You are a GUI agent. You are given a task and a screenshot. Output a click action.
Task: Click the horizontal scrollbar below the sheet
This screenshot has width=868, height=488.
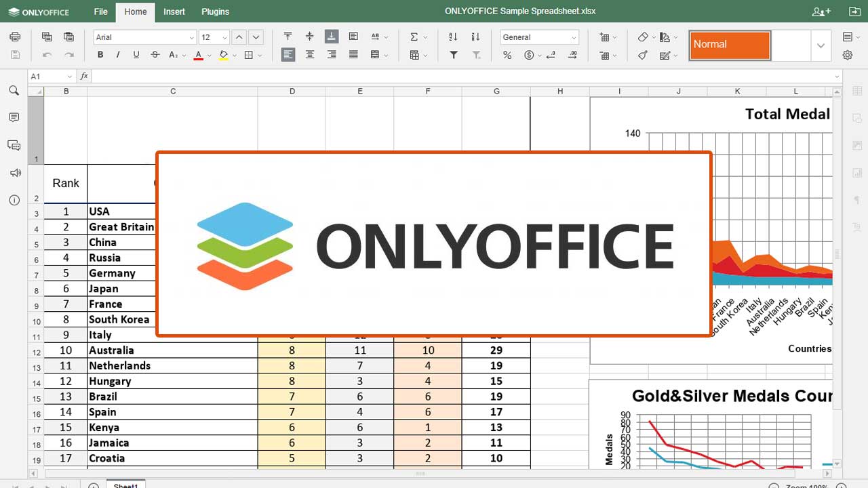420,473
